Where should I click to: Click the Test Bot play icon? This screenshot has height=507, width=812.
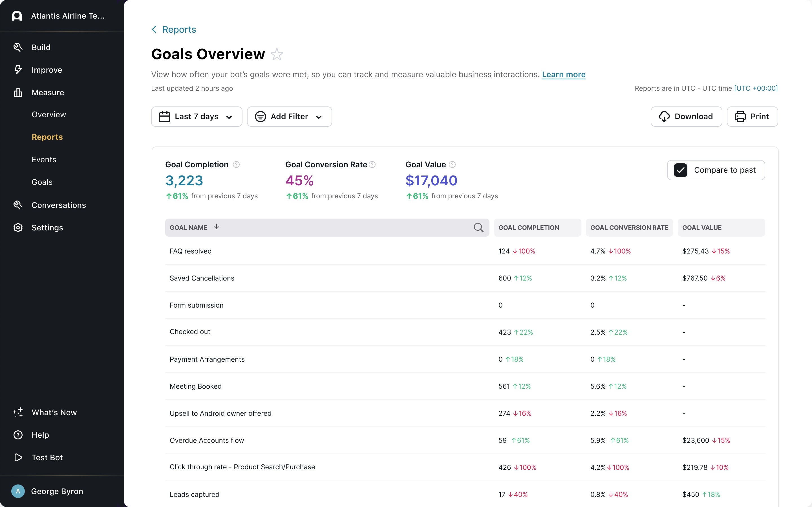click(18, 457)
